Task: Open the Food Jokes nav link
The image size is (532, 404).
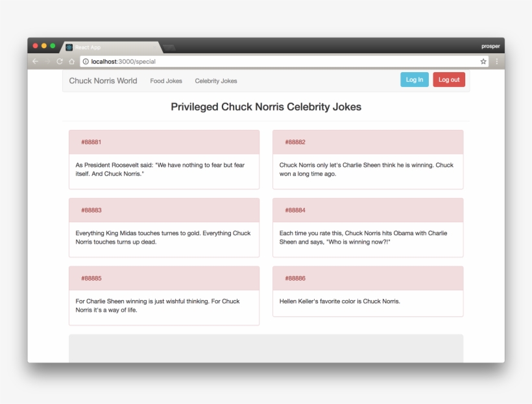Action: (x=166, y=81)
